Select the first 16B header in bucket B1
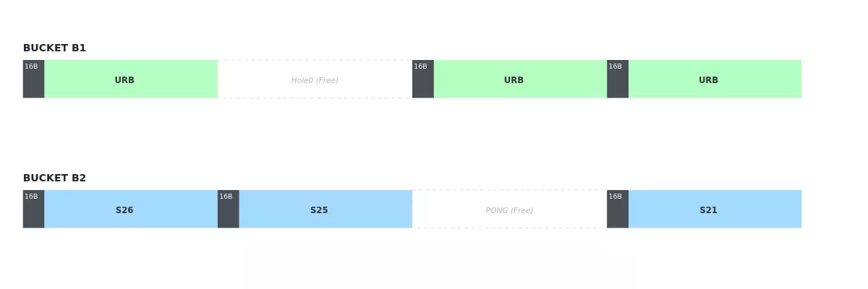This screenshot has width=868, height=289. (33, 79)
